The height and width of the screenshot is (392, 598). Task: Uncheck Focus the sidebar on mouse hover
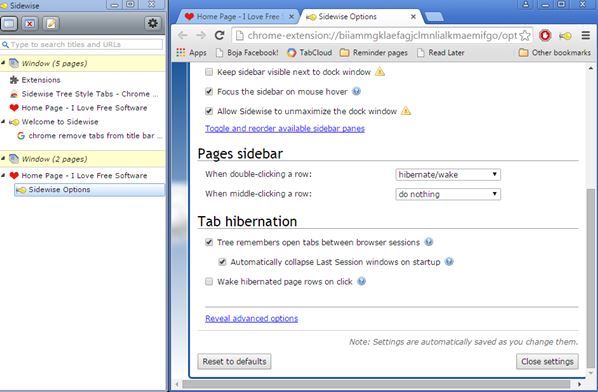209,92
